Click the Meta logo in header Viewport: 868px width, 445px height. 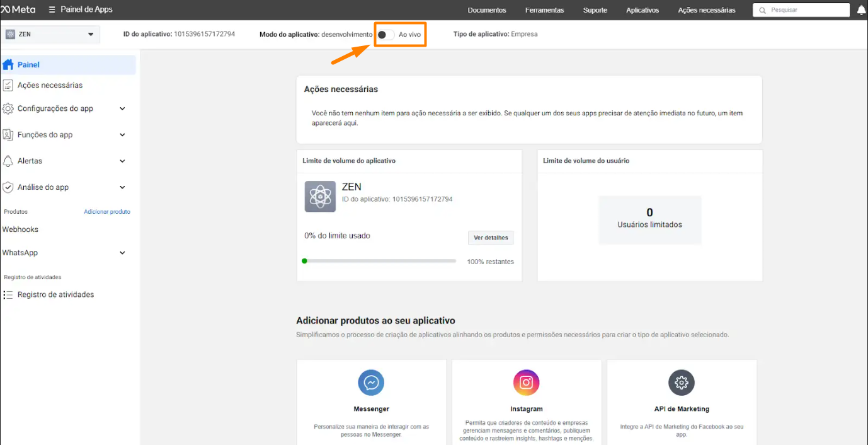click(x=18, y=10)
